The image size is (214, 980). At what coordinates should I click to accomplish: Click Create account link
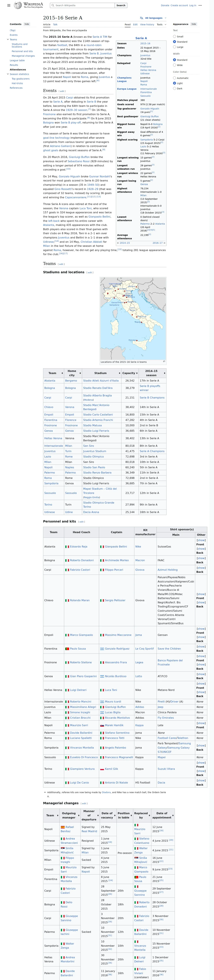pos(179,5)
